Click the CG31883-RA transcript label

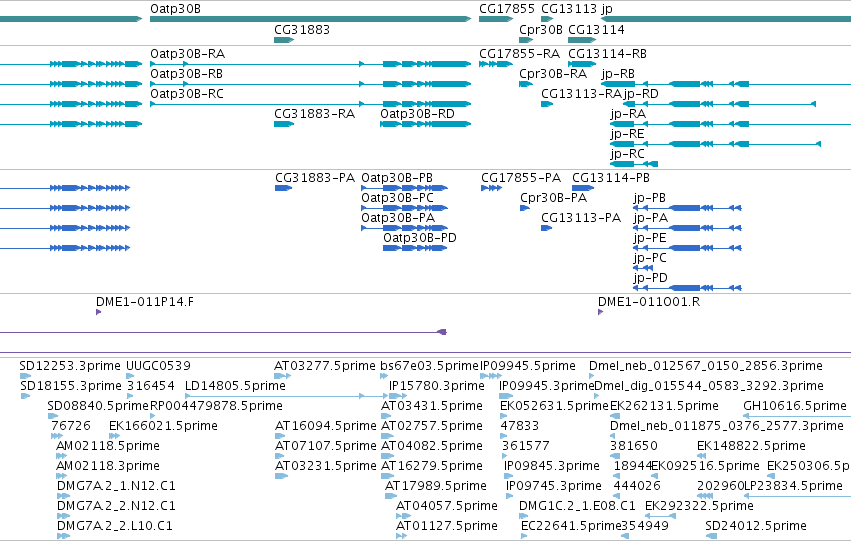314,114
